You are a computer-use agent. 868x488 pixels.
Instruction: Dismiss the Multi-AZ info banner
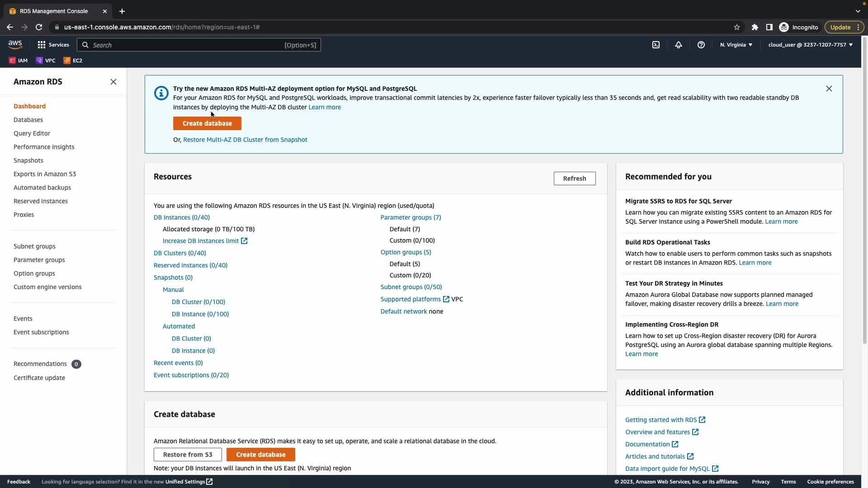[829, 89]
